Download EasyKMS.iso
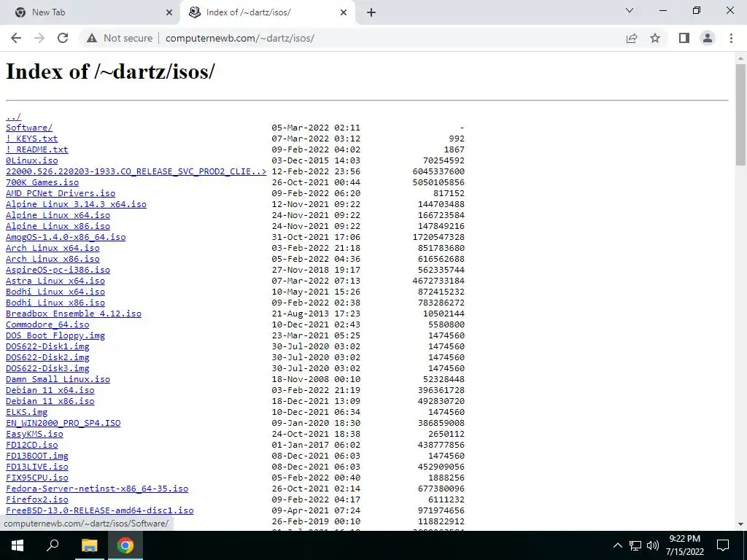Viewport: 747px width, 560px height. pos(34,435)
